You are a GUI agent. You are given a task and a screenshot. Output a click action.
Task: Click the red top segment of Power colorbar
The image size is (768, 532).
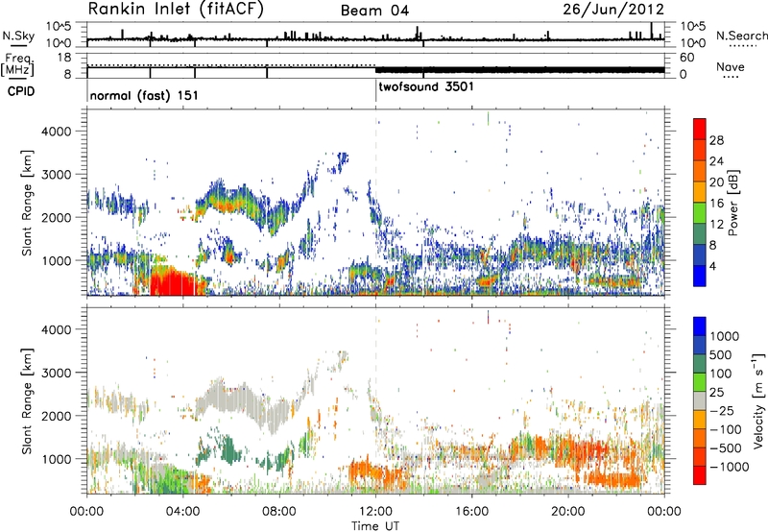[700, 129]
